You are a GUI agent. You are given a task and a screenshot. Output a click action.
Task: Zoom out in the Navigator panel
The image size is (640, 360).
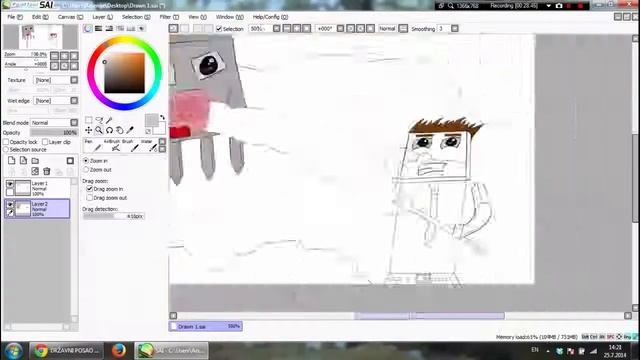coord(55,56)
